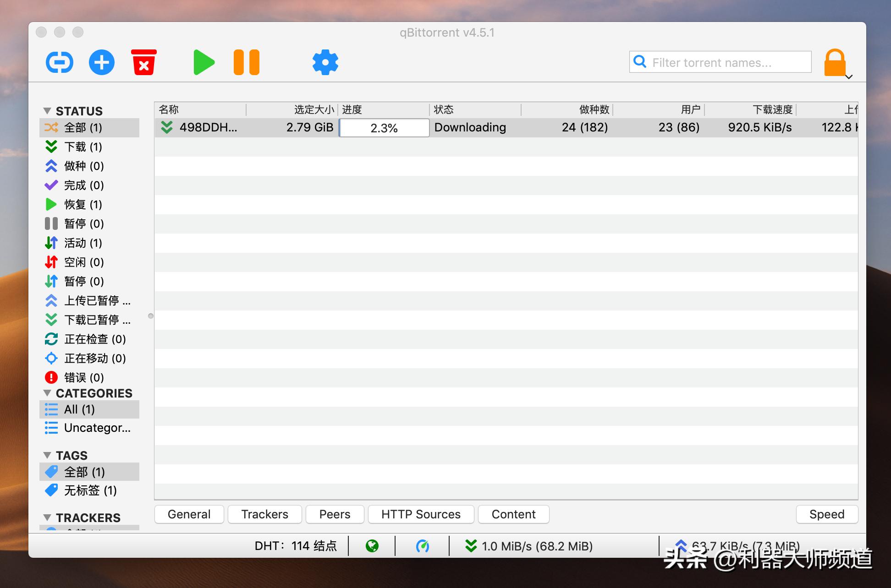Click the add torrent file plus icon

(x=101, y=62)
